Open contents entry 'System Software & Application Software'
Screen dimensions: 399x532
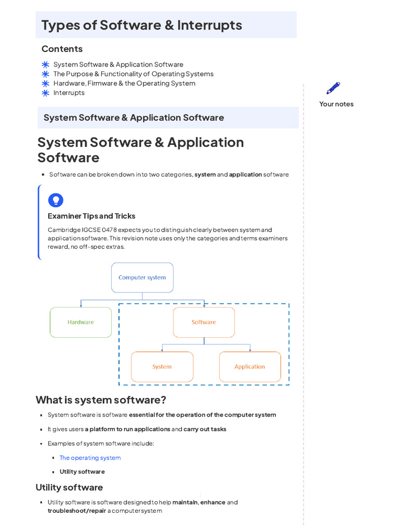click(118, 64)
